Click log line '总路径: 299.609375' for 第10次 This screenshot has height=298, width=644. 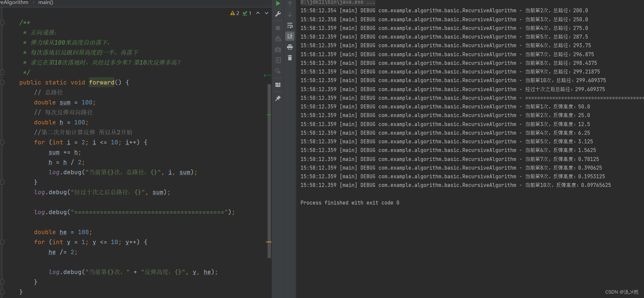(x=453, y=80)
